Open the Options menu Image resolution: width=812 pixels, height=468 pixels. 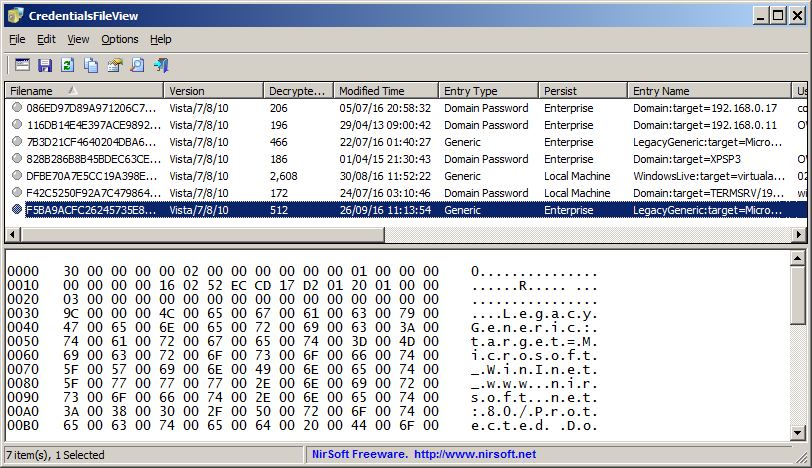click(x=120, y=39)
